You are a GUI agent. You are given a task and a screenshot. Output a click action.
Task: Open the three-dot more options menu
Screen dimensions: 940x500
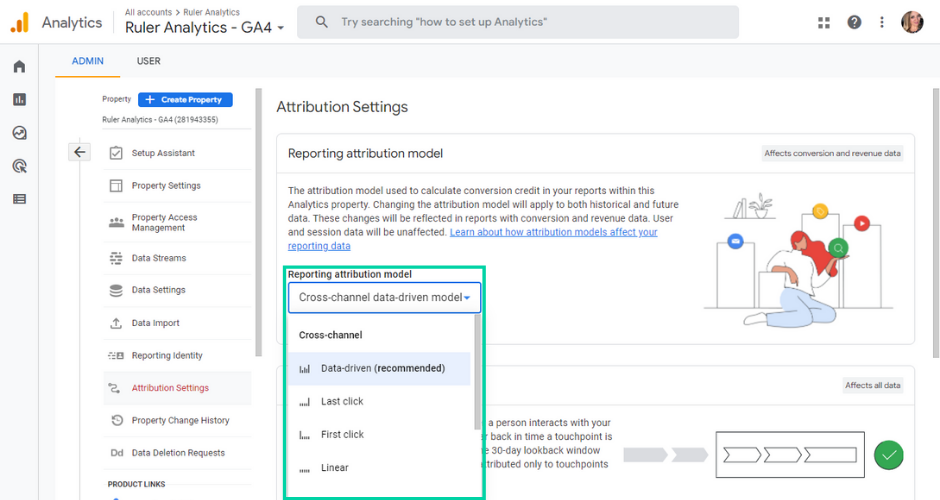[x=882, y=22]
